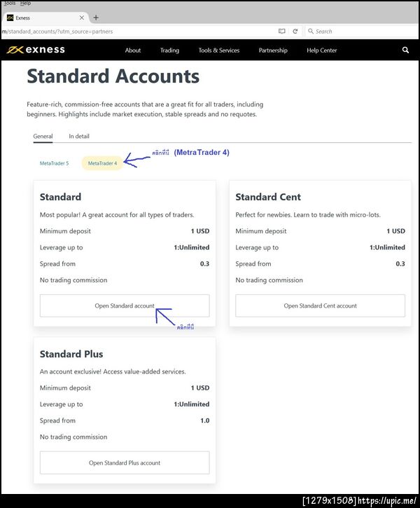
Task: Click 'Most popular!' description text
Action: coord(117,215)
